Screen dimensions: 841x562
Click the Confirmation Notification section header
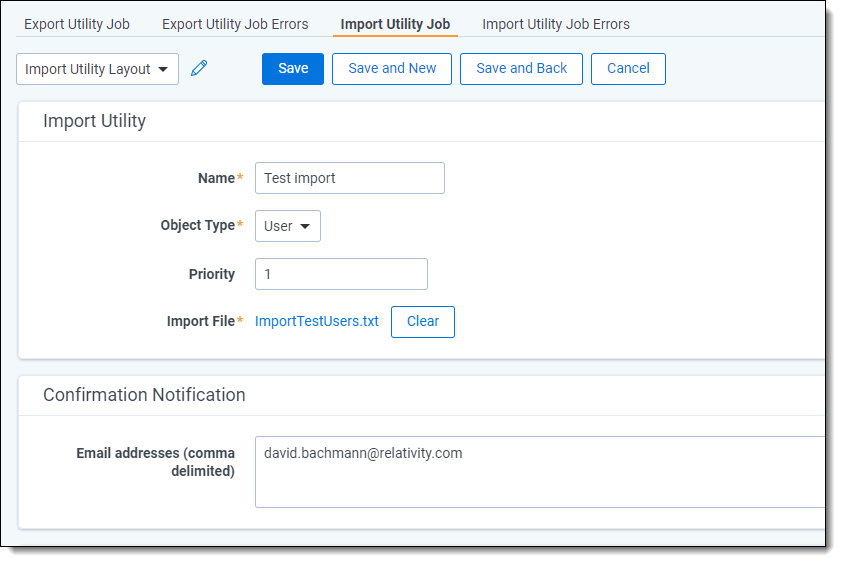[x=144, y=395]
